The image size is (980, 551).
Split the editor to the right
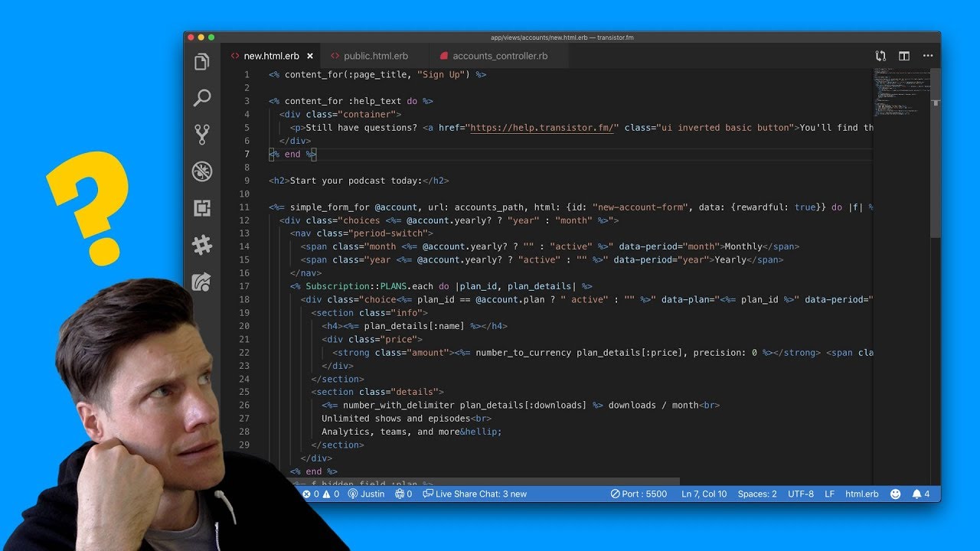click(x=904, y=56)
